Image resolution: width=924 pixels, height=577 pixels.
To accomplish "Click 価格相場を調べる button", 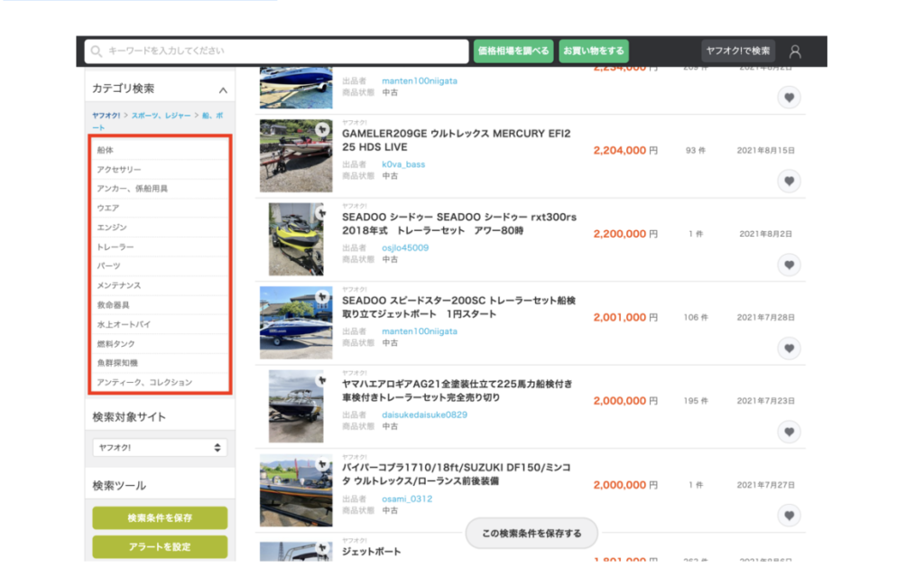I will pyautogui.click(x=513, y=51).
